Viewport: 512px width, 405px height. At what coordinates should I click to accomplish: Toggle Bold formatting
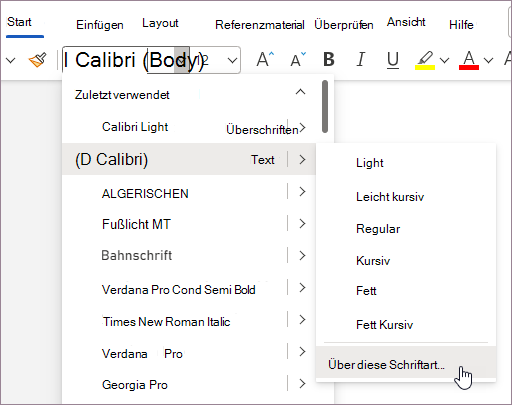329,60
